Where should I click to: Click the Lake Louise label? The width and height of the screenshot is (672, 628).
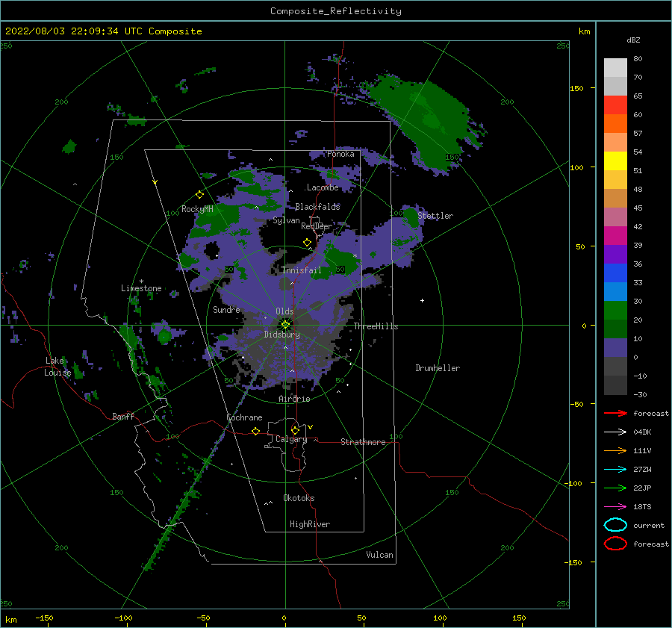tap(57, 367)
